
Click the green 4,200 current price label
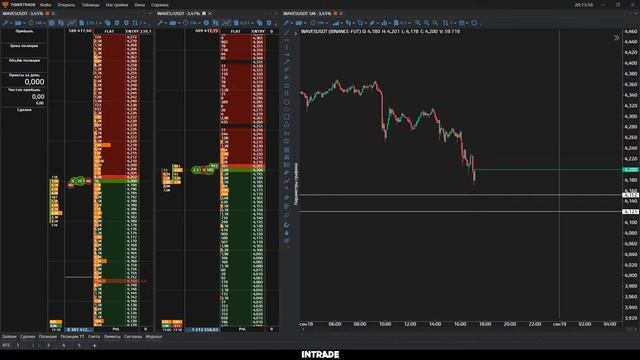(x=631, y=169)
